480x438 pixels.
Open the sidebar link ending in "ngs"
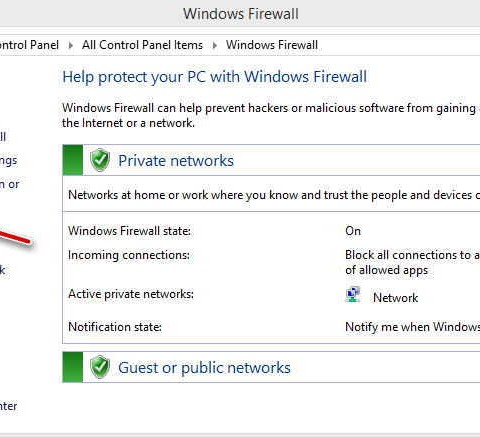(8, 161)
